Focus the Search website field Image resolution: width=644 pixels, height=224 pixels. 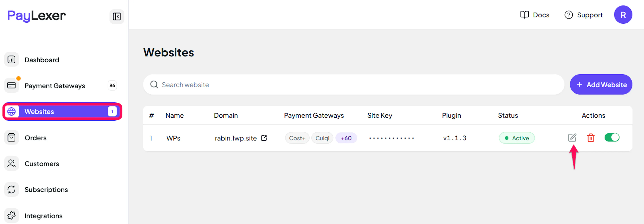point(354,84)
